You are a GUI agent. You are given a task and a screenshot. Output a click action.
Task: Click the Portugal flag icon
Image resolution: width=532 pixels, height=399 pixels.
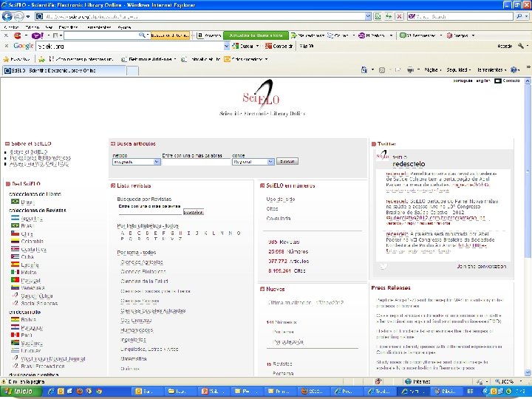tap(15, 280)
